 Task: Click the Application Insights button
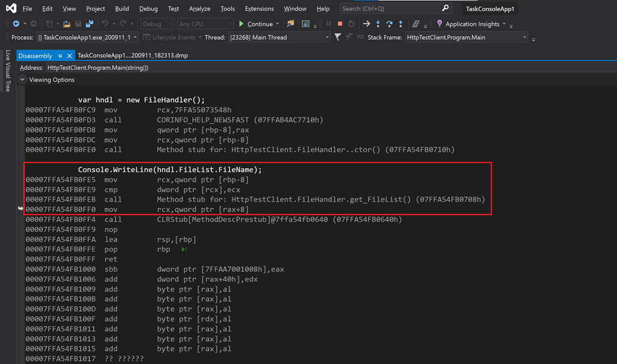(471, 24)
